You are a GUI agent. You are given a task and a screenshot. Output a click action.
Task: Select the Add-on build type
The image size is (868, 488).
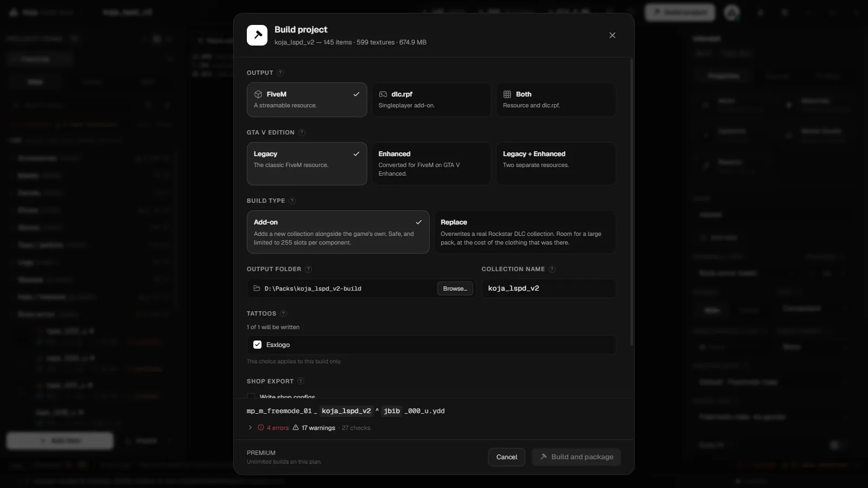338,232
